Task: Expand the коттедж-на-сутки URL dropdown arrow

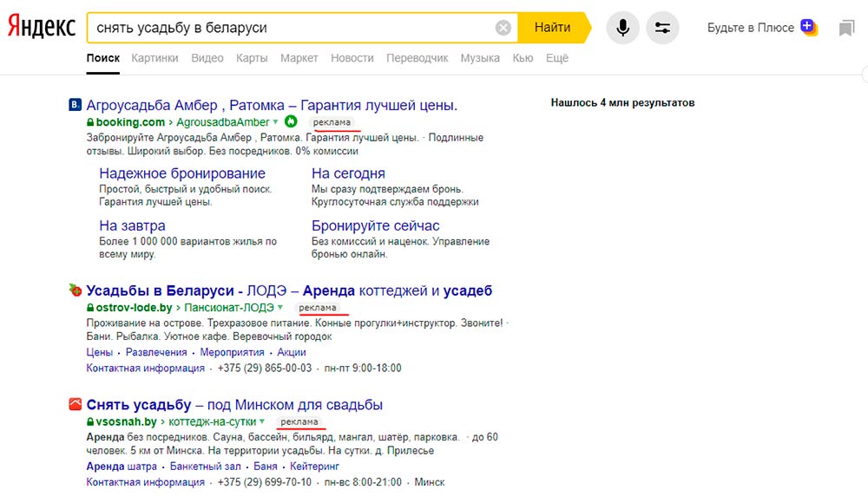Action: 261,422
